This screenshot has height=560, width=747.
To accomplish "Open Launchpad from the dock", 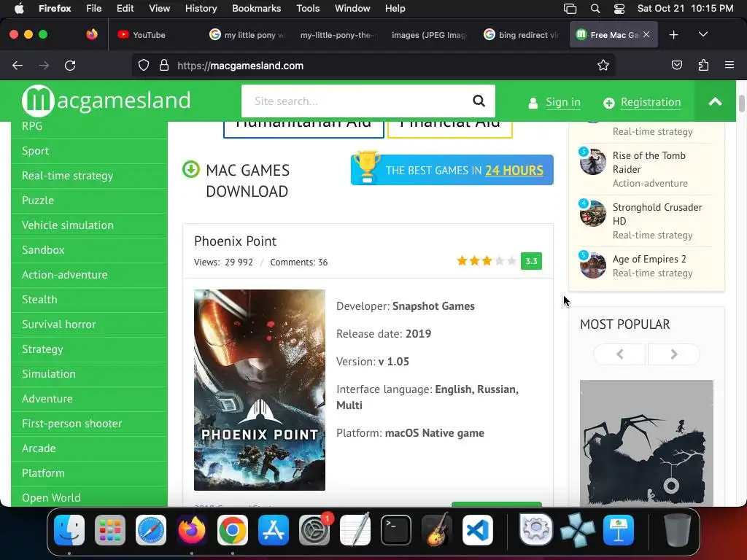I will click(x=110, y=530).
